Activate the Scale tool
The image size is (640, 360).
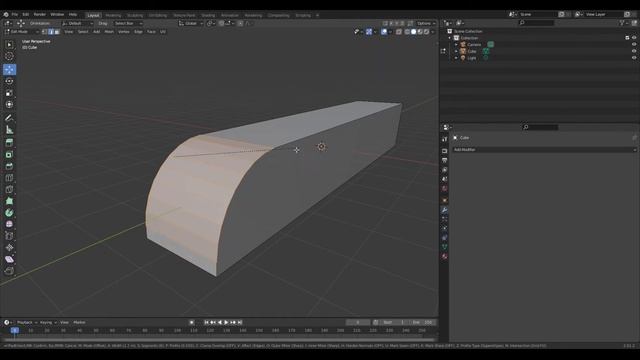pyautogui.click(x=9, y=93)
